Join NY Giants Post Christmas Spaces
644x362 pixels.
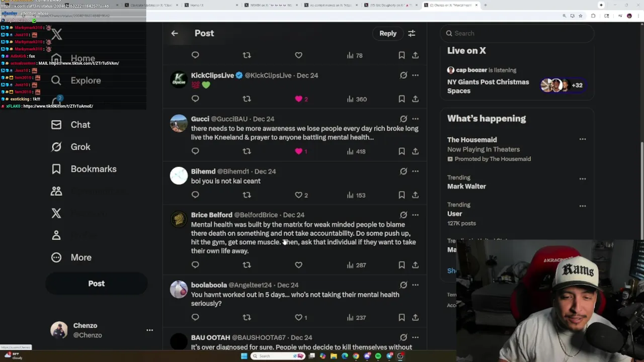517,80
